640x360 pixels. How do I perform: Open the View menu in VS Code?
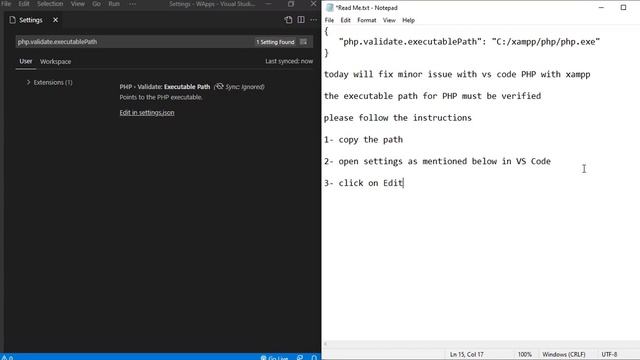click(x=78, y=4)
